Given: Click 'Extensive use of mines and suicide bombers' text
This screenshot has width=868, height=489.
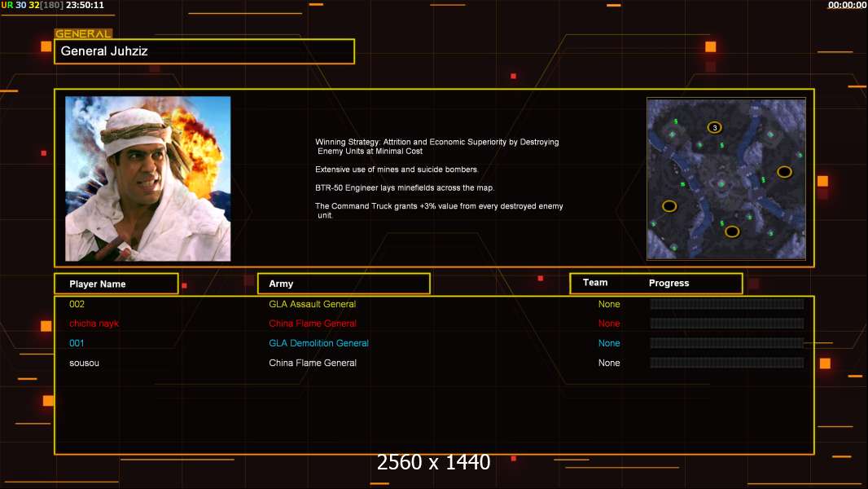Looking at the screenshot, I should [397, 170].
